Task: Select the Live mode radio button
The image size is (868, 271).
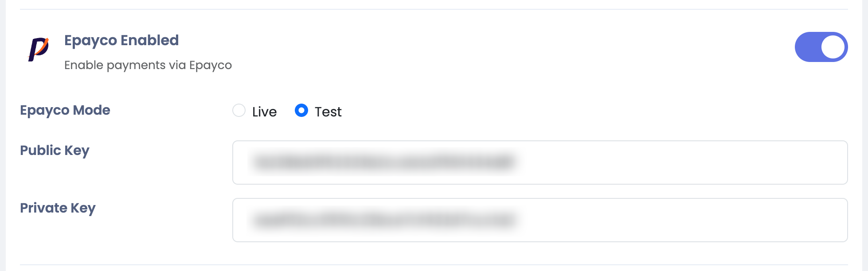Action: (239, 110)
